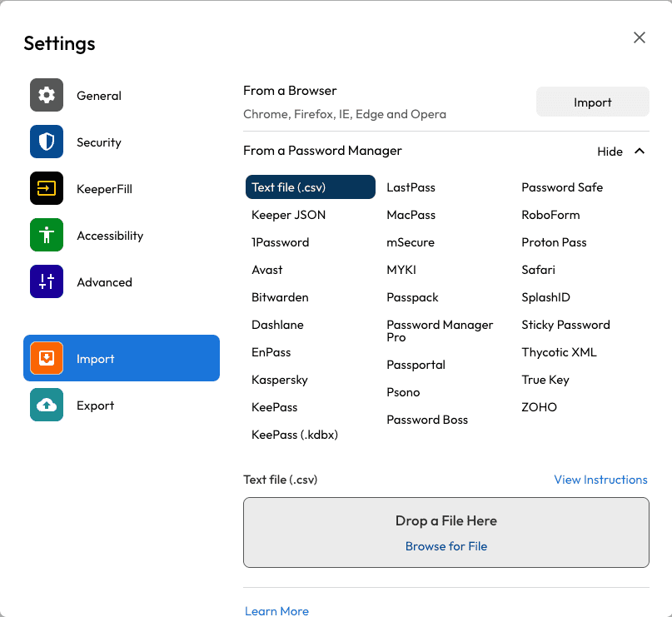The height and width of the screenshot is (617, 672).
Task: Pick 1Password as the import format
Action: pos(279,241)
